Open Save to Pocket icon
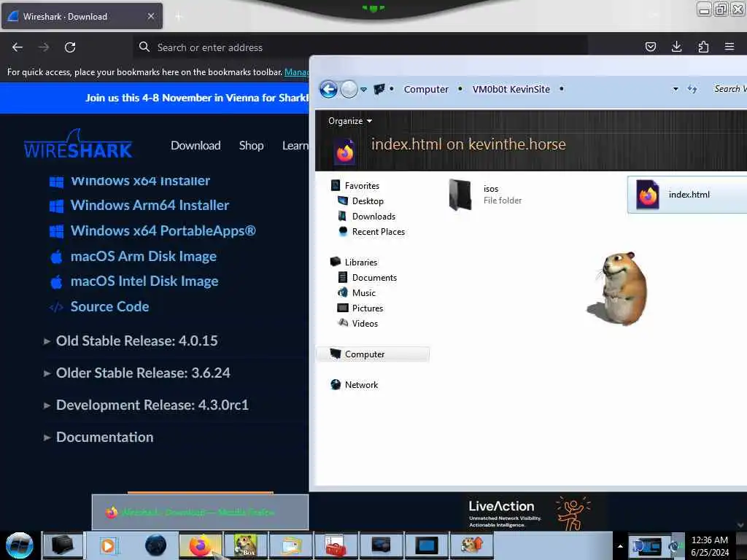 [650, 47]
